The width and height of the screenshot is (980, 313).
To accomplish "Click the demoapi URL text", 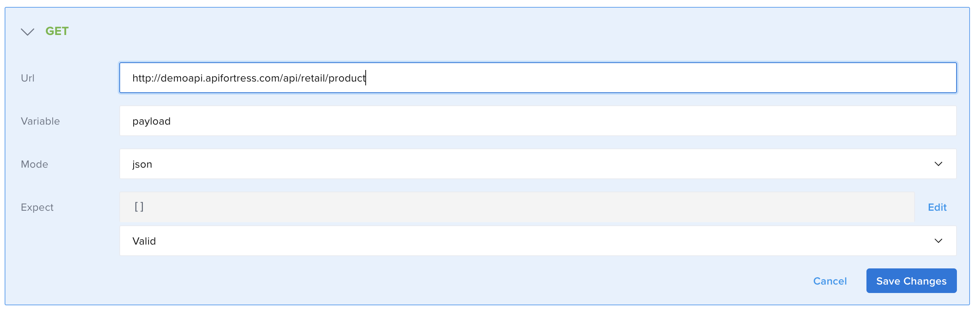I will pyautogui.click(x=249, y=78).
